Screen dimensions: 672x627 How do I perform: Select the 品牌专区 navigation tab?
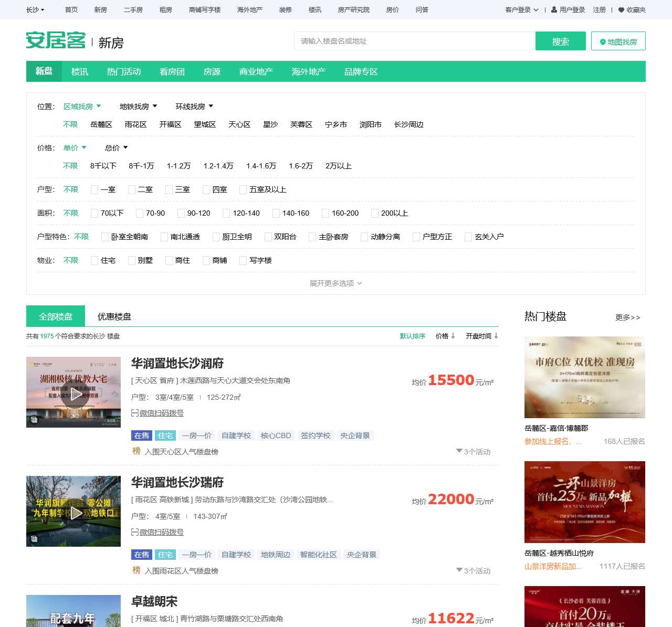pos(361,71)
